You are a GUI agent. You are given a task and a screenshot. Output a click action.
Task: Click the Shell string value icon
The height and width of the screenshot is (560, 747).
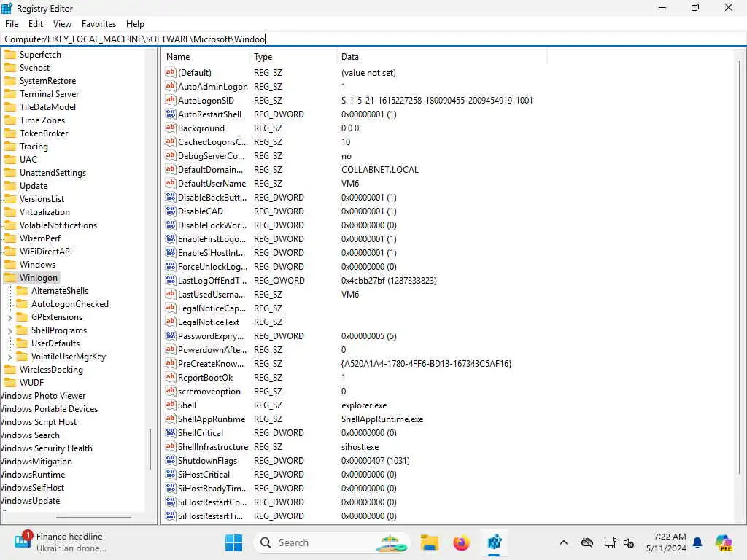click(171, 405)
